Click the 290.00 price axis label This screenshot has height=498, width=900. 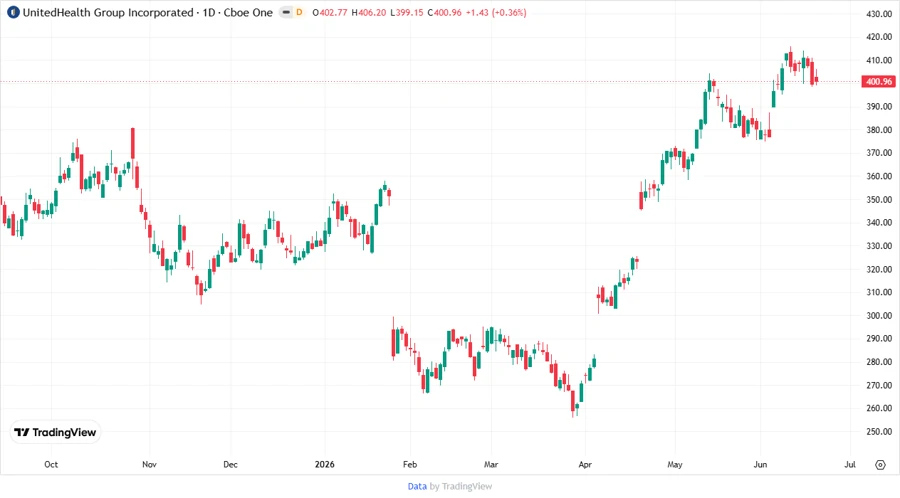[879, 339]
